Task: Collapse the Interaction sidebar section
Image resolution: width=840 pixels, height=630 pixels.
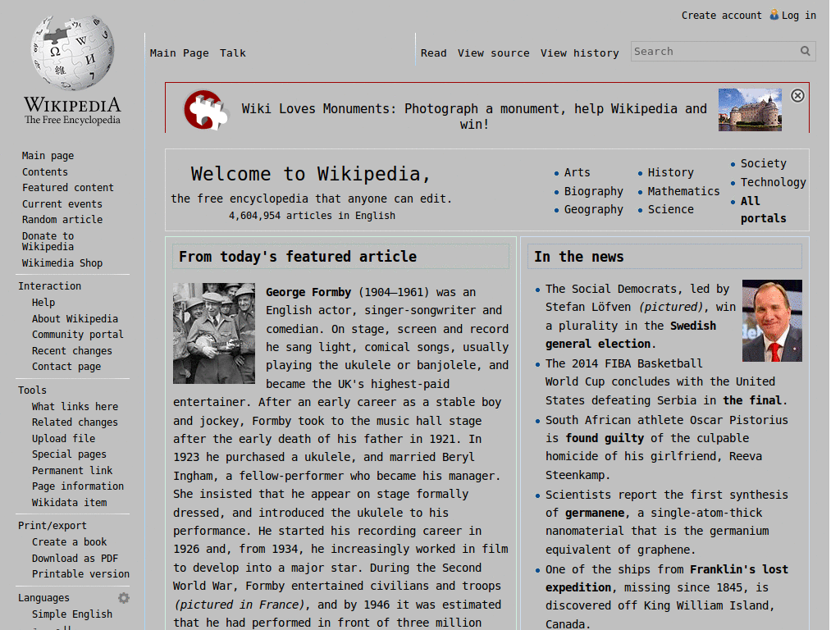Action: [x=50, y=286]
